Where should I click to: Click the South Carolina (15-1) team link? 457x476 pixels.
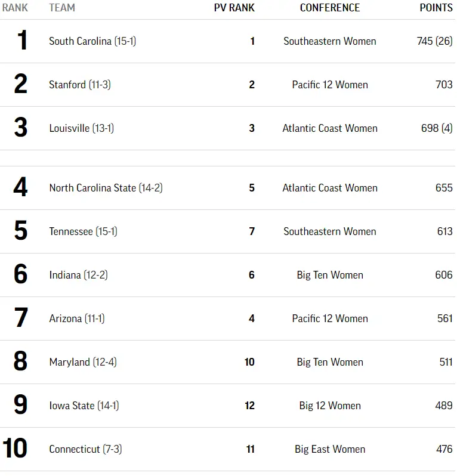coord(92,41)
